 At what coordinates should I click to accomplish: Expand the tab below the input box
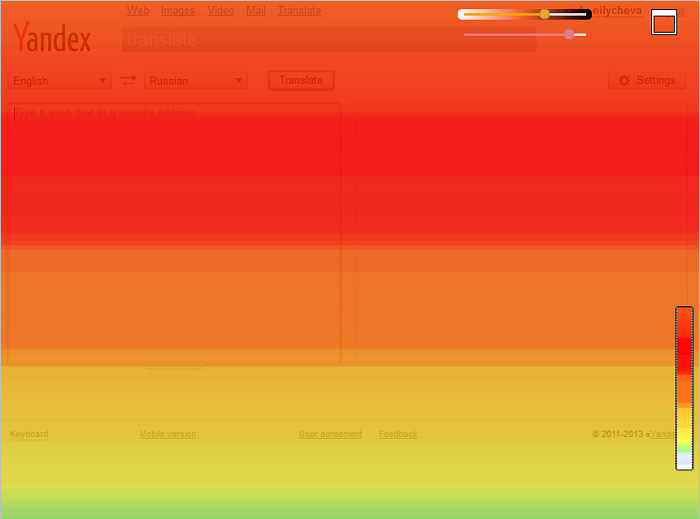(x=175, y=366)
